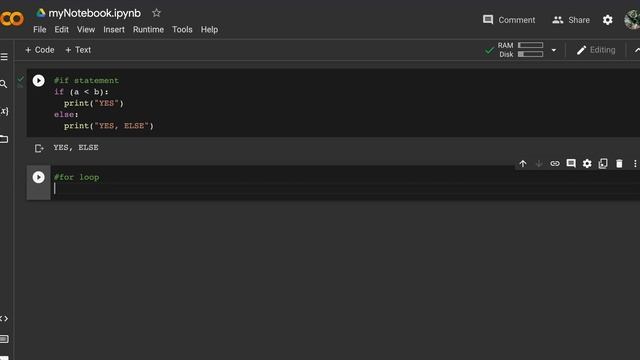Open the Comment panel
Image resolution: width=640 pixels, height=360 pixels.
pos(509,20)
